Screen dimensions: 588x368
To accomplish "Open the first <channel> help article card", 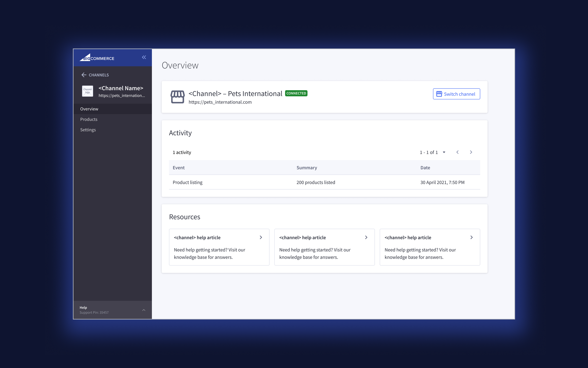I will tap(219, 247).
